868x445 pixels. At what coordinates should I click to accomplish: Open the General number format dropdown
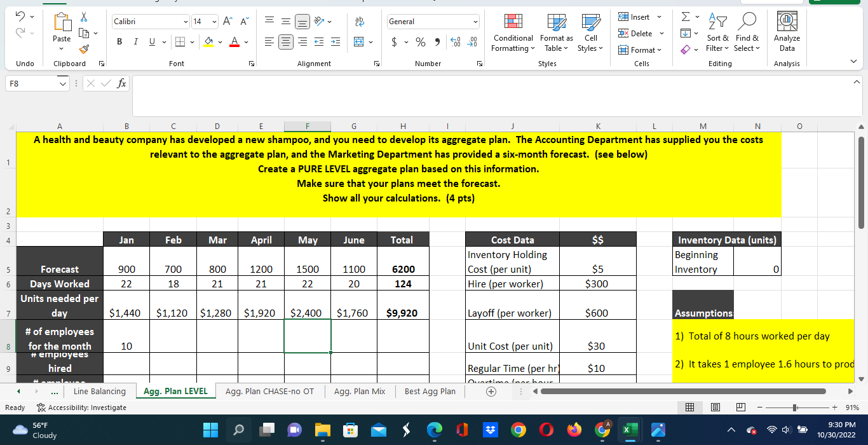click(x=475, y=22)
